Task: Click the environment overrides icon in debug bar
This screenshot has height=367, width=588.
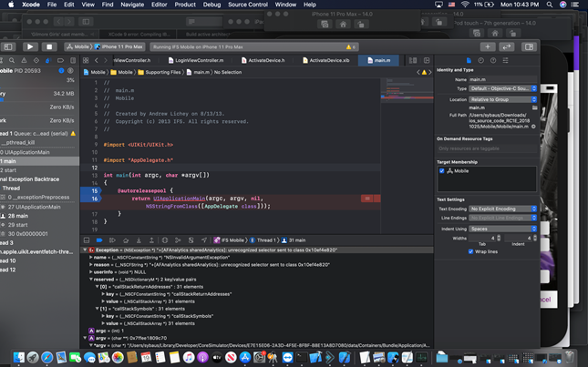Action: 191,240
